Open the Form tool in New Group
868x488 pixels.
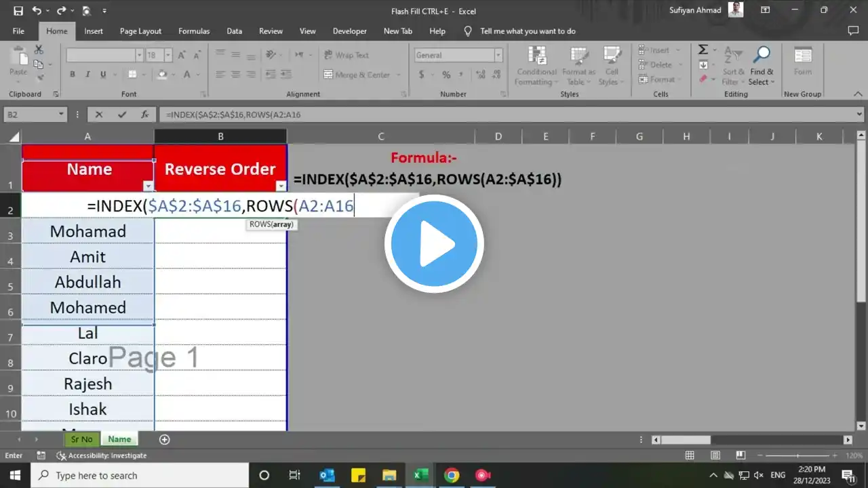click(x=803, y=62)
